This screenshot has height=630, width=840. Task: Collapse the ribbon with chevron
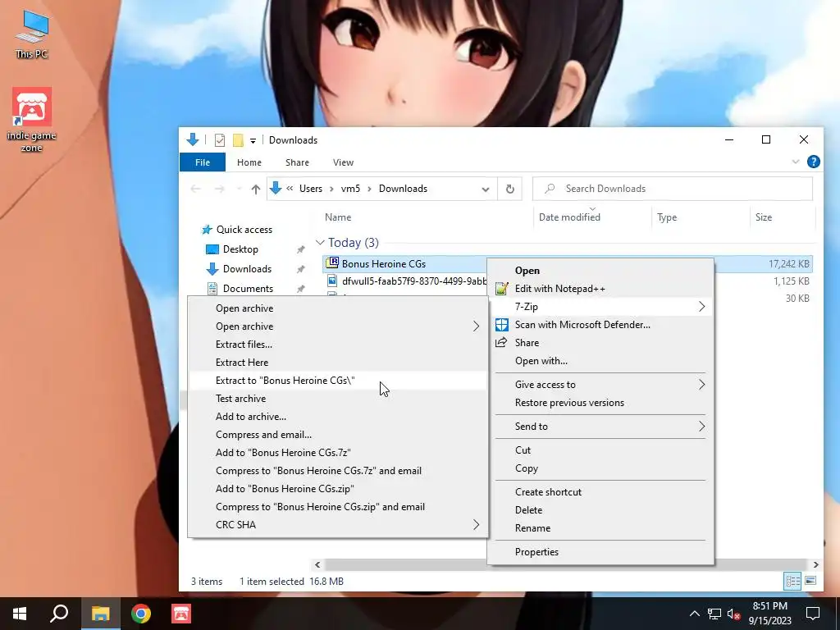796,162
